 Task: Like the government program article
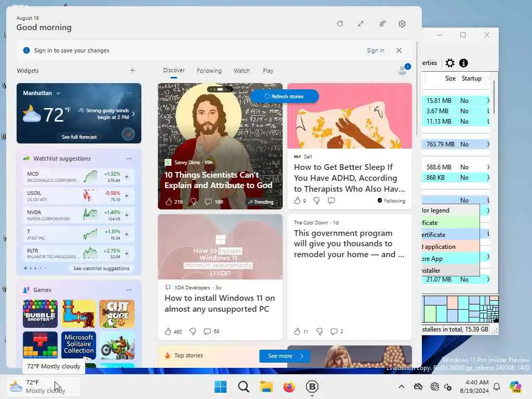(x=297, y=331)
